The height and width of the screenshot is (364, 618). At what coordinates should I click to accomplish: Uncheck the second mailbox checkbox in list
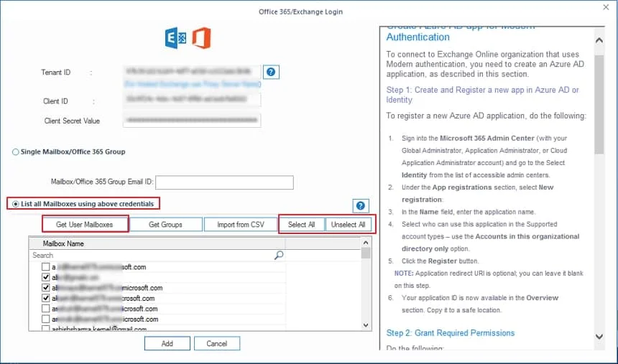tap(46, 277)
